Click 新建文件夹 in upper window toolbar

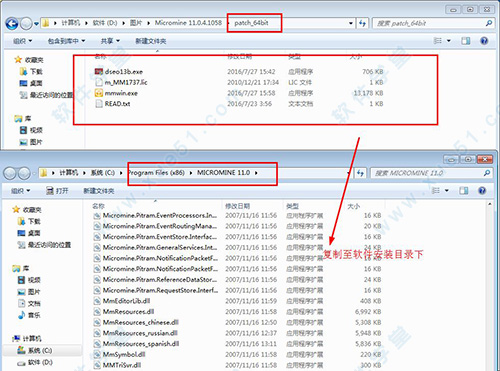(151, 41)
